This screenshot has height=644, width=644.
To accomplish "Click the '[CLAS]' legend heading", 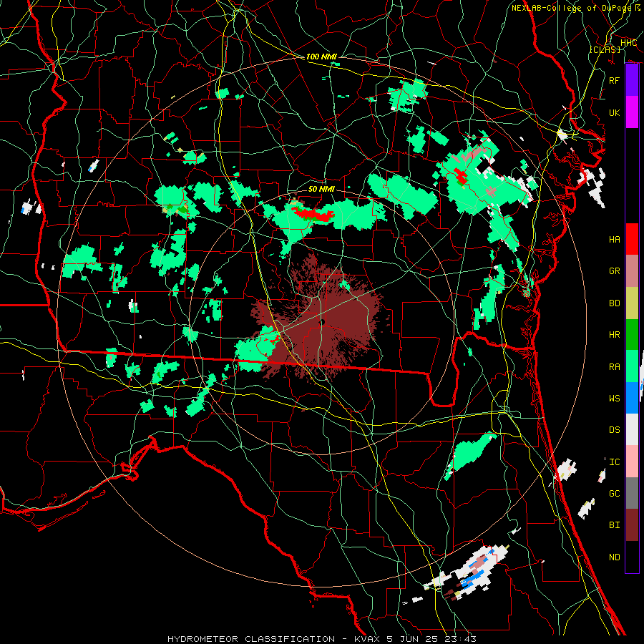I will (605, 49).
